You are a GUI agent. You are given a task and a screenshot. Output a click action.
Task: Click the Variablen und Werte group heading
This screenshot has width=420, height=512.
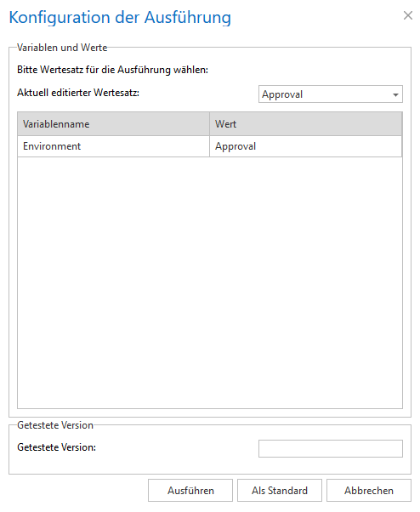[x=62, y=48]
